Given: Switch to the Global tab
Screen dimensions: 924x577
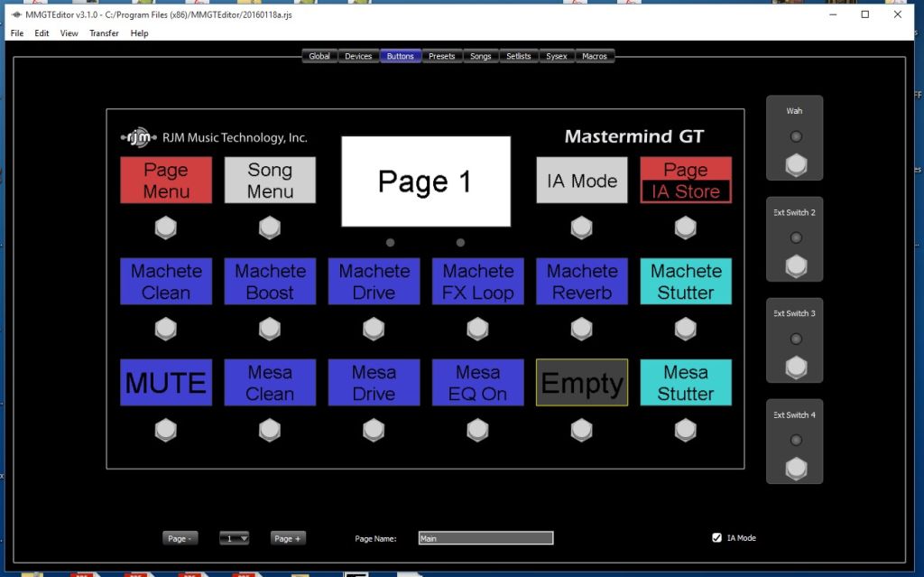Looking at the screenshot, I should point(319,56).
